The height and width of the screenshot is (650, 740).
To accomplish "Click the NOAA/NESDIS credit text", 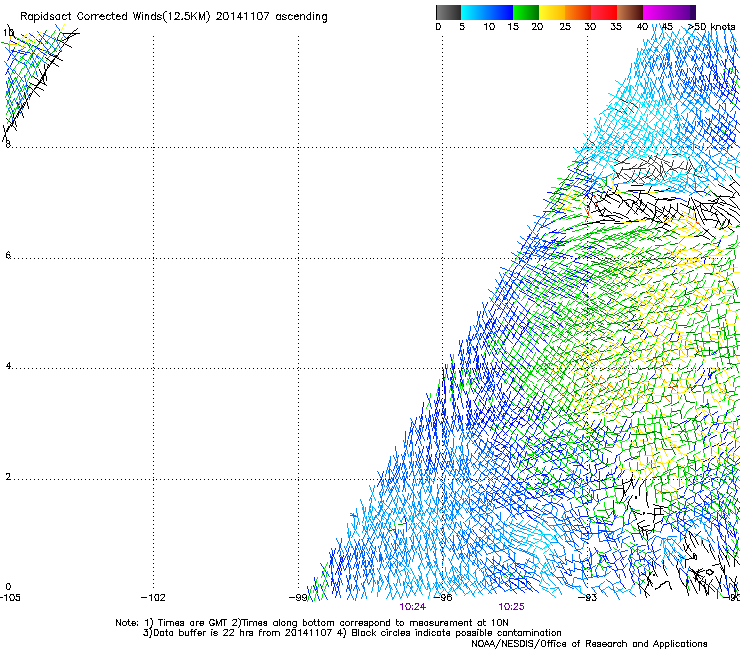I will pyautogui.click(x=589, y=644).
